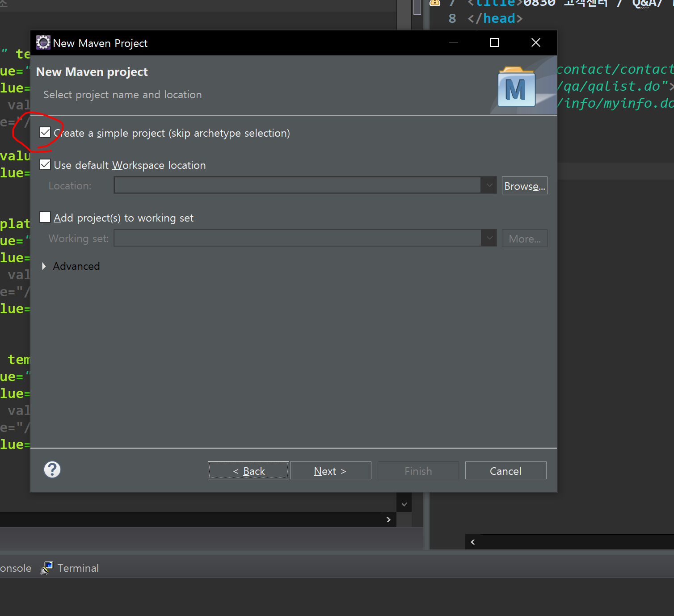
Task: Enable Add project(s) to working set
Action: coord(45,217)
